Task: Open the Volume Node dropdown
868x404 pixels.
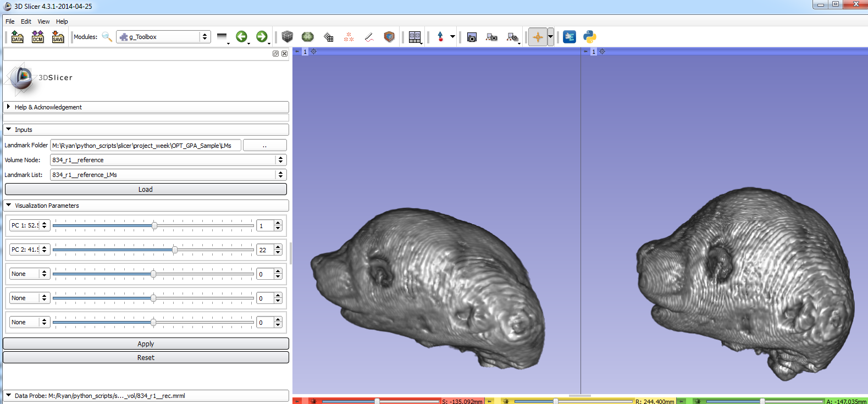Action: point(168,160)
